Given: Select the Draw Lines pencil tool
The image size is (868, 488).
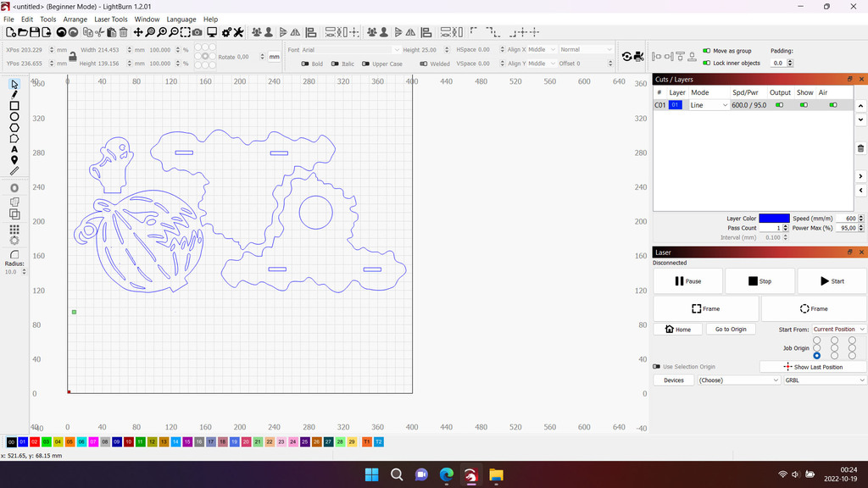Looking at the screenshot, I should coord(14,95).
